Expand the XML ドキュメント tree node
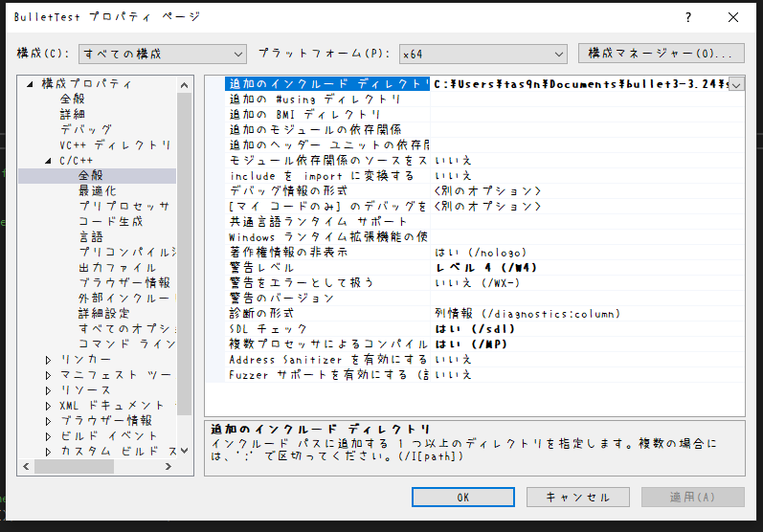The height and width of the screenshot is (532, 763). click(48, 406)
